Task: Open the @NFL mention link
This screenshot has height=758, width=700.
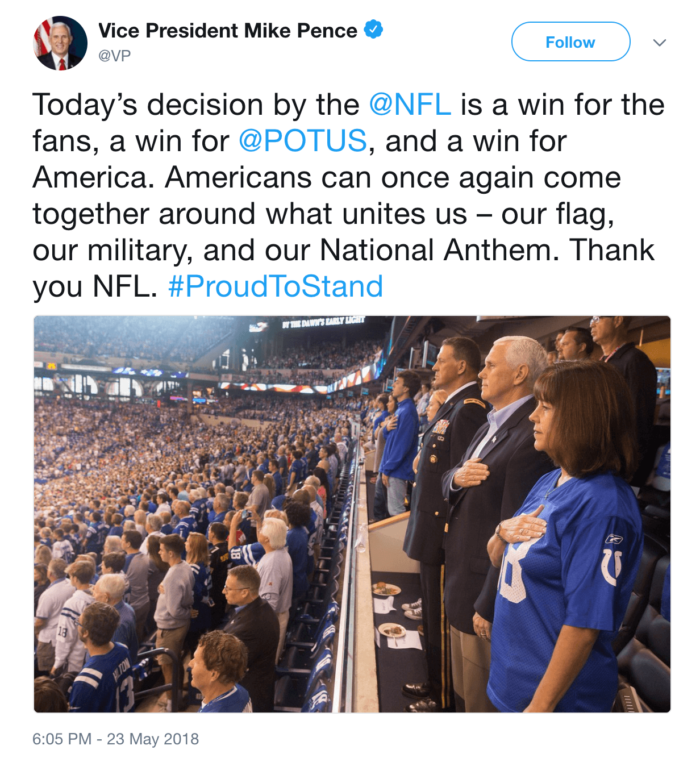Action: 410,105
